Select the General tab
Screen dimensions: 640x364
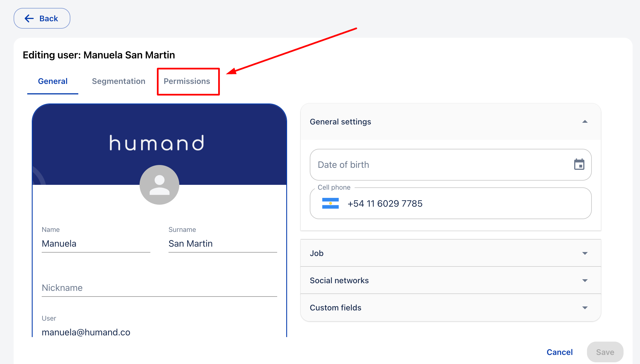[x=53, y=81]
